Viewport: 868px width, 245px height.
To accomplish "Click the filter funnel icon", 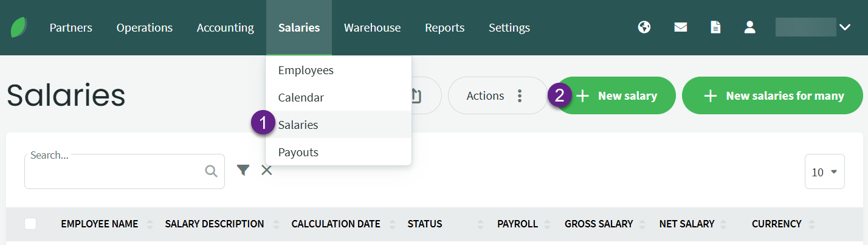I will coord(243,170).
